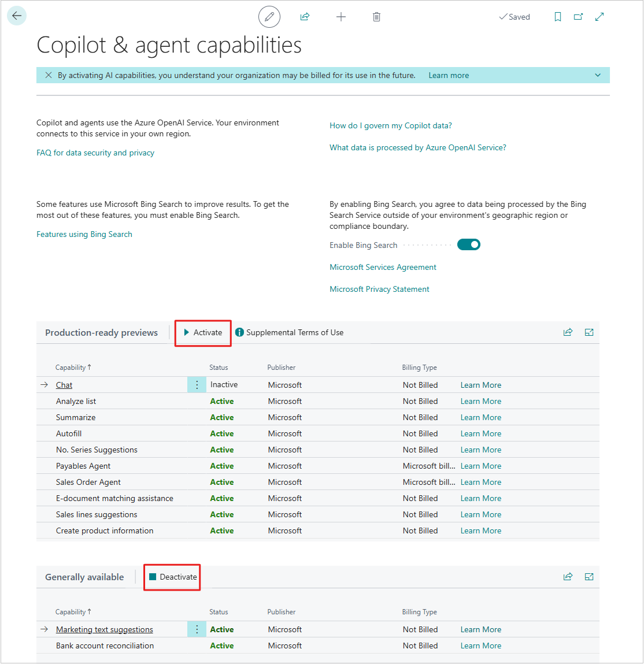This screenshot has height=664, width=644.
Task: Expand page to full screen with diagonal arrows
Action: tap(599, 17)
